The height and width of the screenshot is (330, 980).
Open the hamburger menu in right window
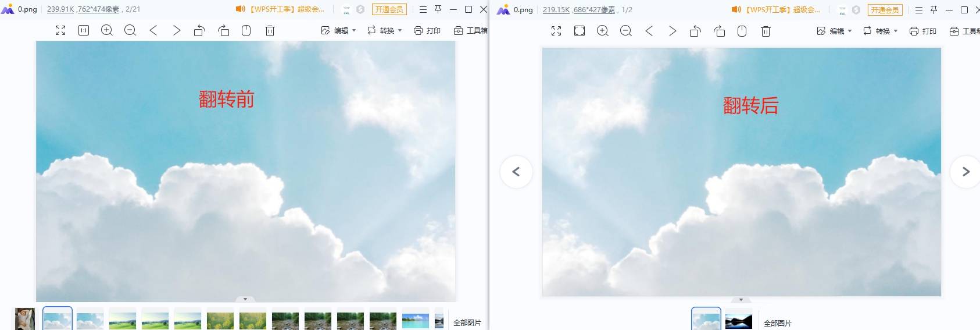click(919, 10)
